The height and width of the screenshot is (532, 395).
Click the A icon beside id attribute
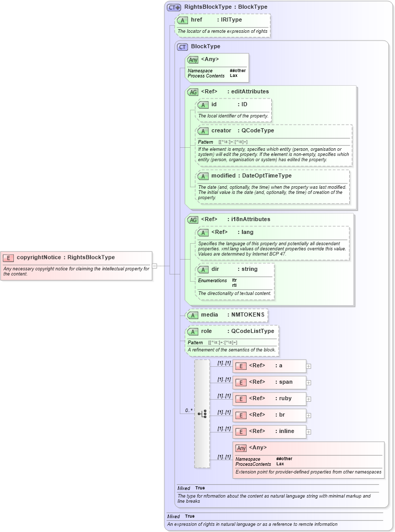(203, 105)
